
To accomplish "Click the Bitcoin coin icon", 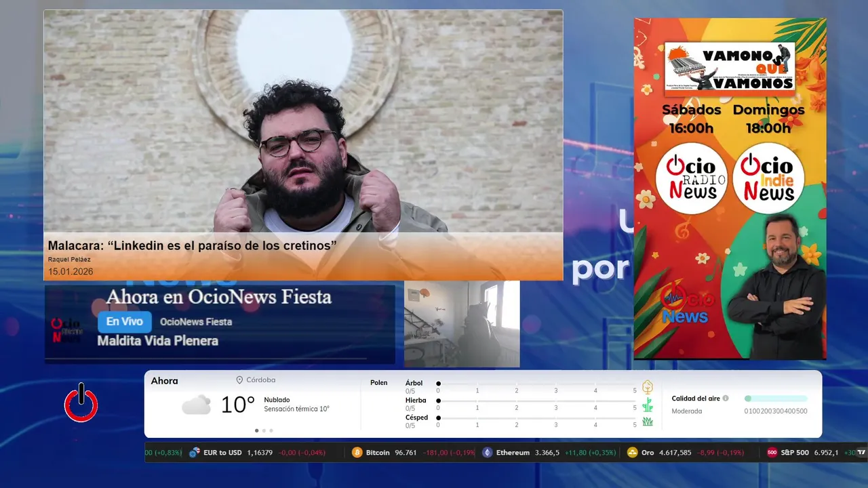I will (357, 453).
